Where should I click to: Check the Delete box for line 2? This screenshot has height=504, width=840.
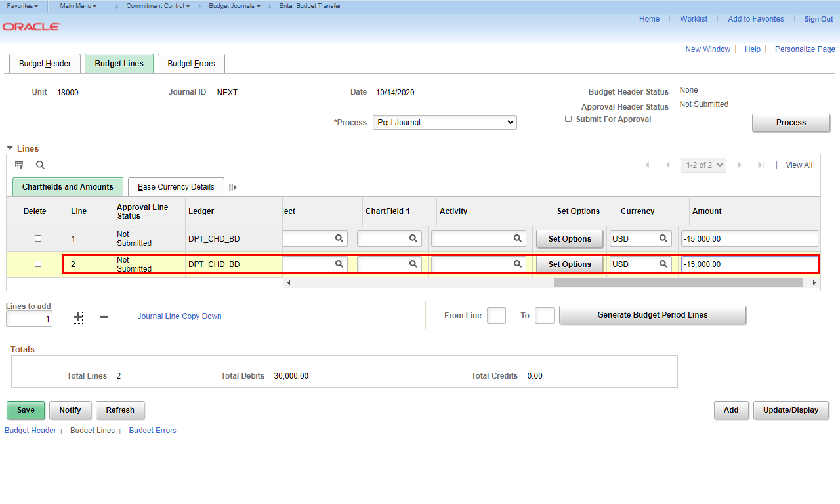(x=38, y=264)
